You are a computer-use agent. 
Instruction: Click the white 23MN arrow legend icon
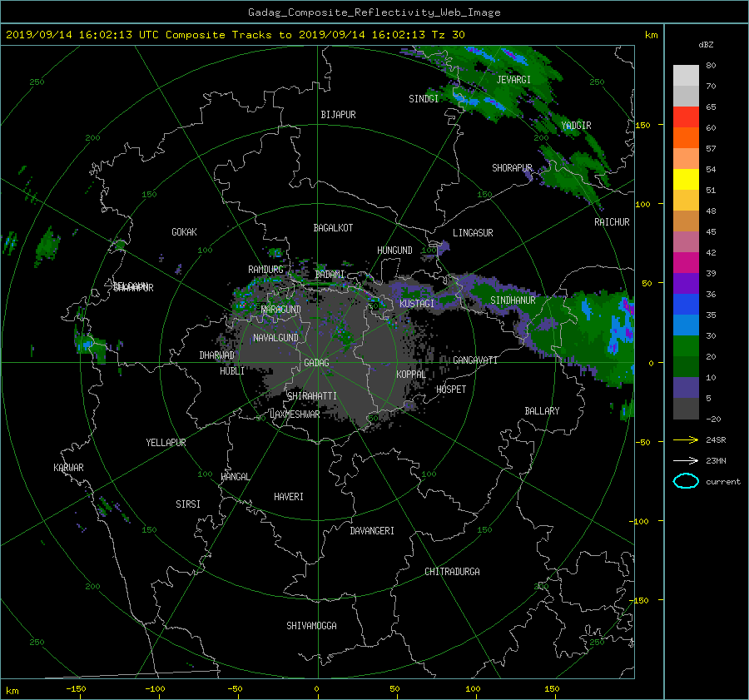(x=686, y=460)
